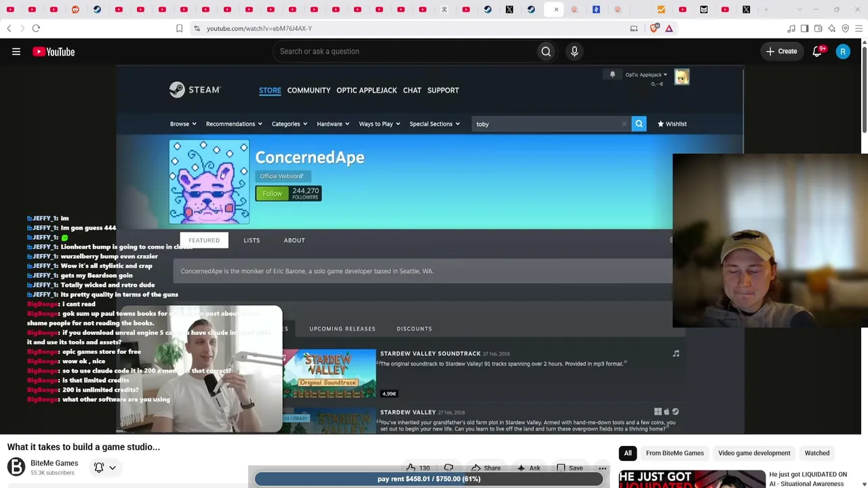This screenshot has width=868, height=488.
Task: Ask about this video
Action: pos(528,468)
